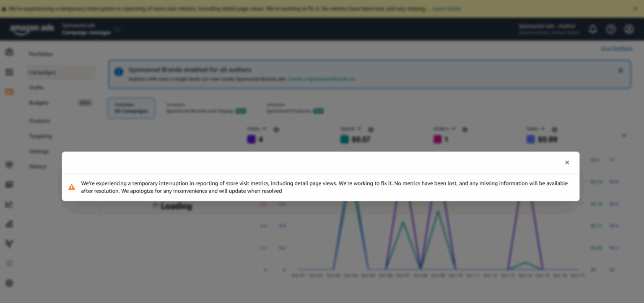Select the All Campaigns filter card
Image resolution: width=644 pixels, height=303 pixels.
[x=131, y=108]
